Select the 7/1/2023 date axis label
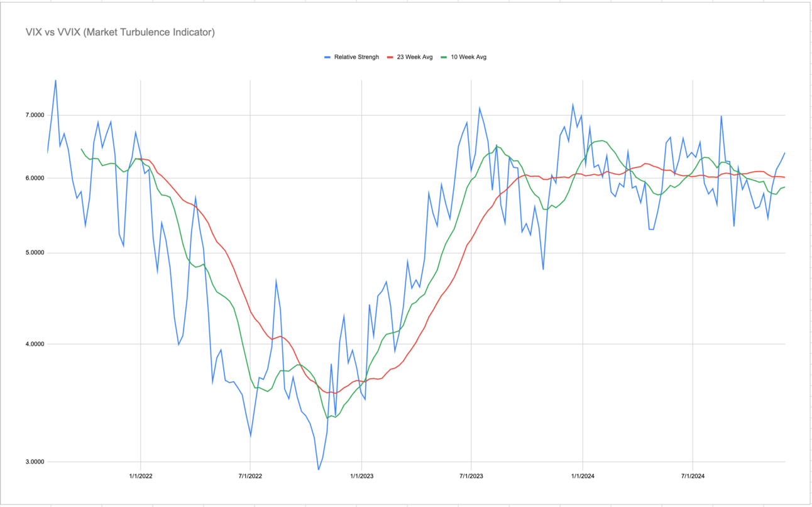Viewport: 812px width, 507px height. tap(471, 476)
